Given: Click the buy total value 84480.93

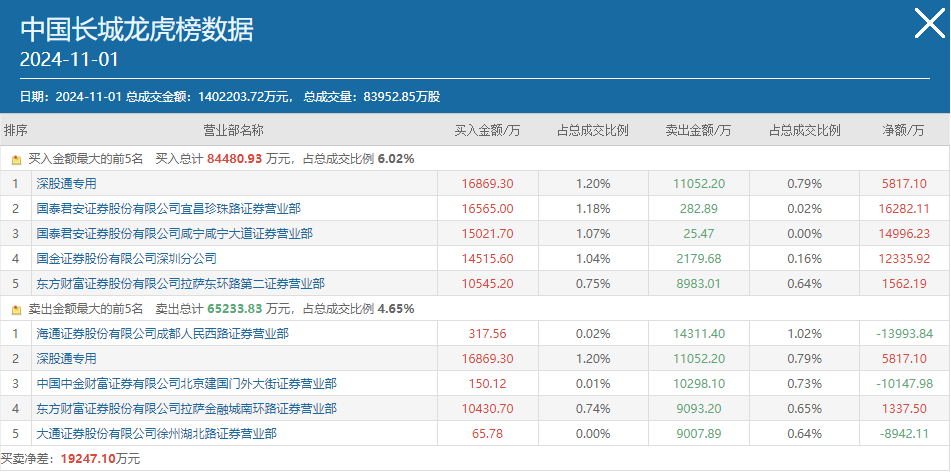Looking at the screenshot, I should [234, 159].
